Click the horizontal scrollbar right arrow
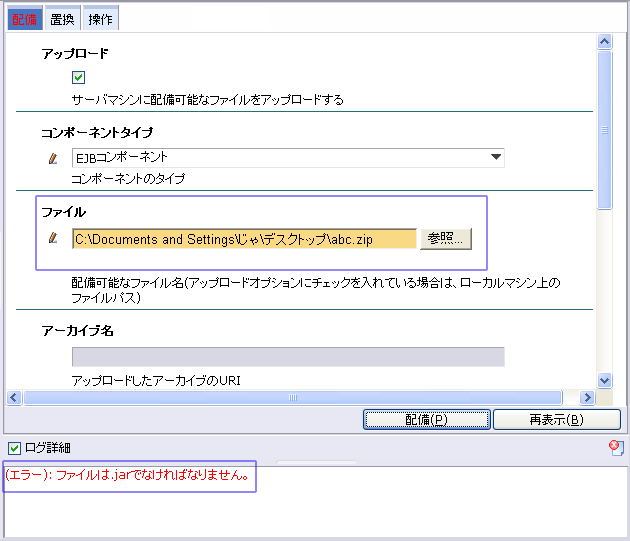The image size is (630, 541). (x=588, y=397)
